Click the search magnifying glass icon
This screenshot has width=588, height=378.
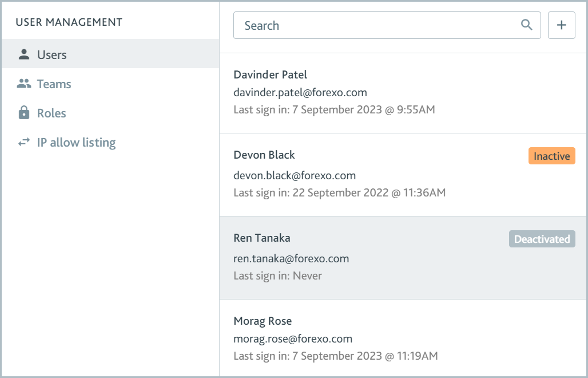(x=526, y=25)
